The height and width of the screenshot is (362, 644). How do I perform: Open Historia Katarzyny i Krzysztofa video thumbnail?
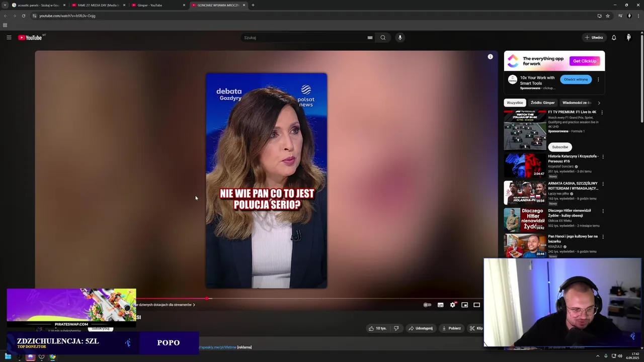tap(525, 165)
